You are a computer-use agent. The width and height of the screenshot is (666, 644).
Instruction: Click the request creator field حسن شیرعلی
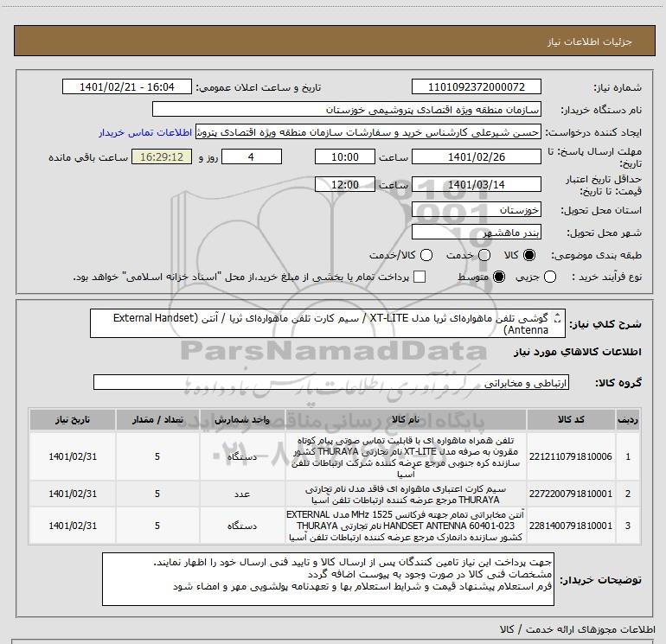[368, 131]
